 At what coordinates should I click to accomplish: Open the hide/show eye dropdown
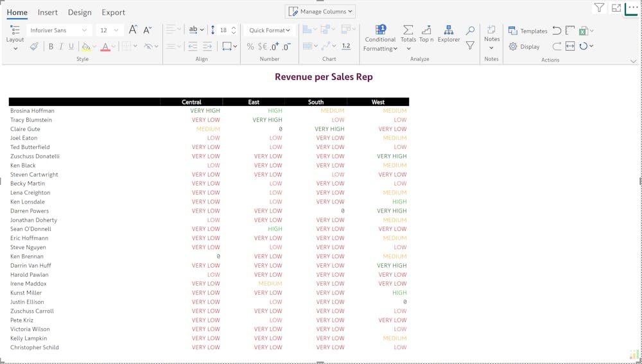[x=151, y=46]
